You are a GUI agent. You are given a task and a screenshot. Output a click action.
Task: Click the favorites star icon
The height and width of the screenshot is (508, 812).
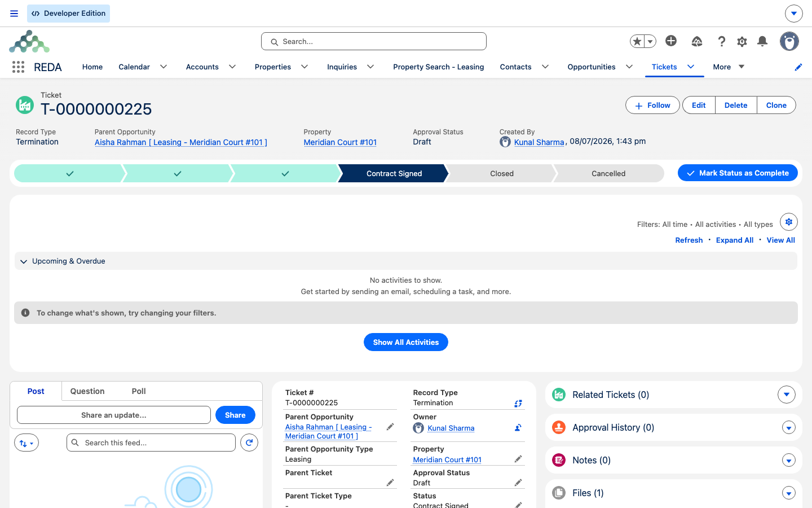click(x=637, y=41)
